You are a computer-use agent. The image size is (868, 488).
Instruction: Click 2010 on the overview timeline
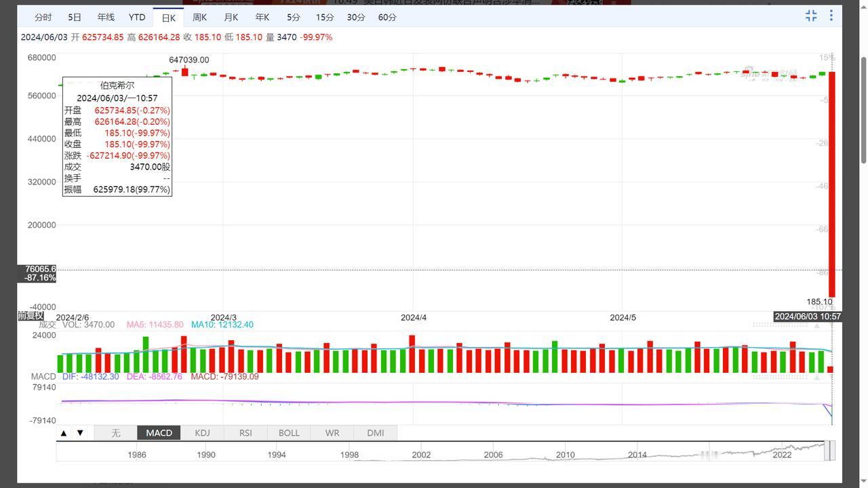click(x=565, y=455)
